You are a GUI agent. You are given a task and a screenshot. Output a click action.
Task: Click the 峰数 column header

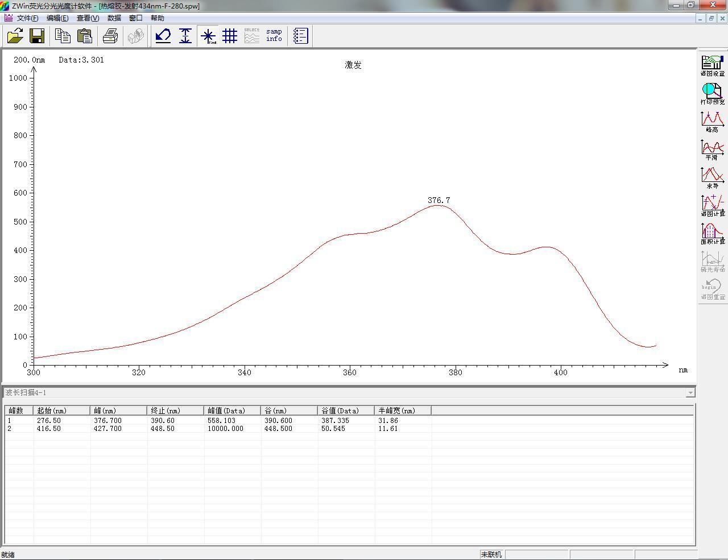[19, 410]
